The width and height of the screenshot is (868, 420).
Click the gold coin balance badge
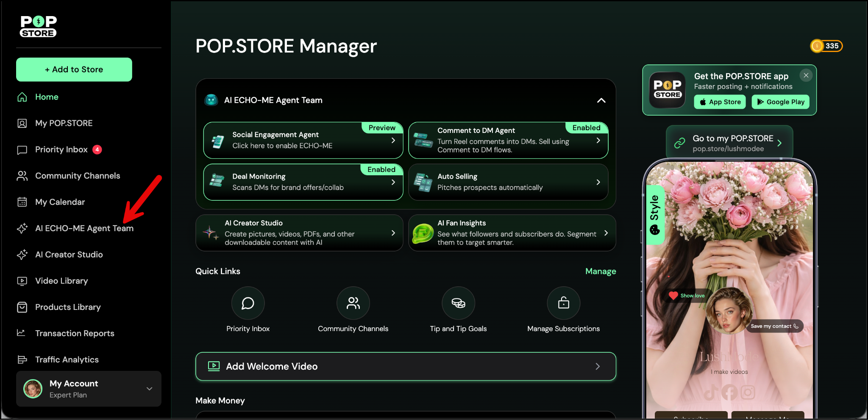(826, 46)
